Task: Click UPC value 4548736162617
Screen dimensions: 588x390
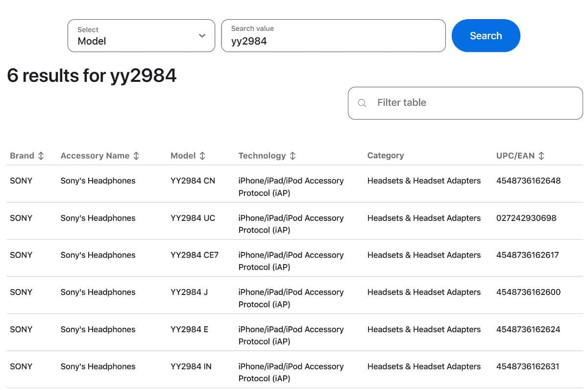Action: pyautogui.click(x=527, y=255)
